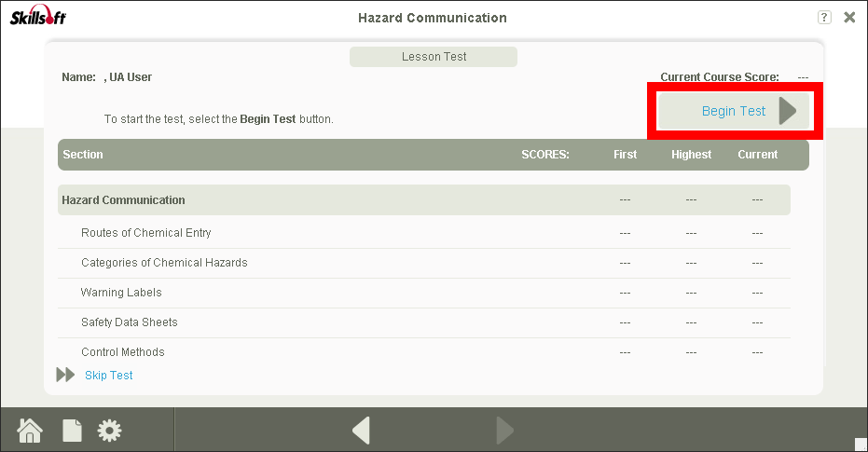
Task: Select the Control Methods row
Action: pyautogui.click(x=424, y=352)
